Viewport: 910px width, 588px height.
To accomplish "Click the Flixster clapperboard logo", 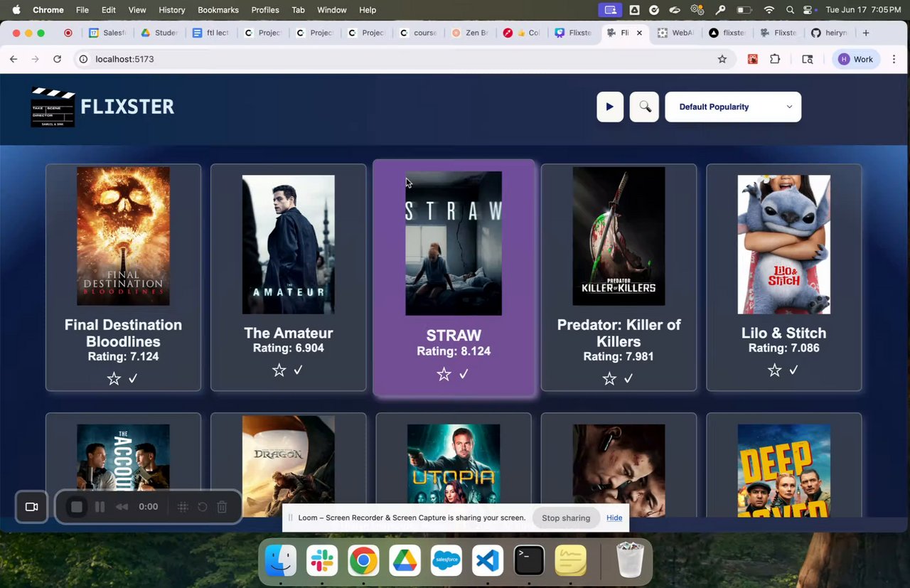I will click(53, 107).
